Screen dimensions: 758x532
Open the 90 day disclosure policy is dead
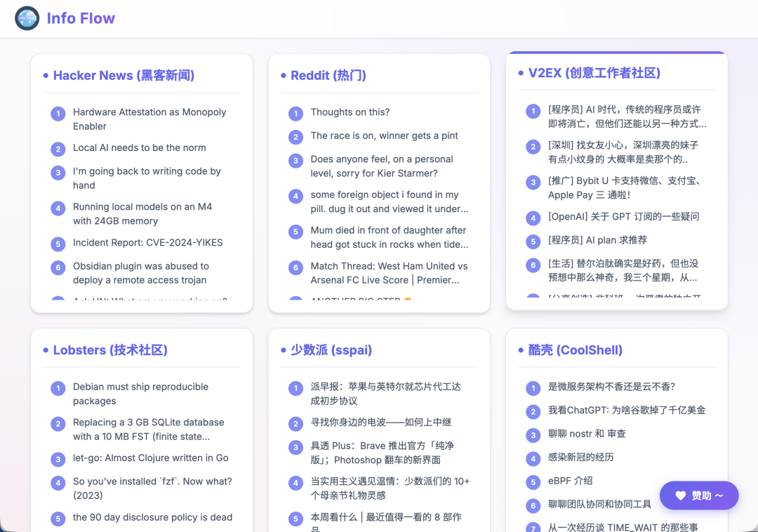153,517
